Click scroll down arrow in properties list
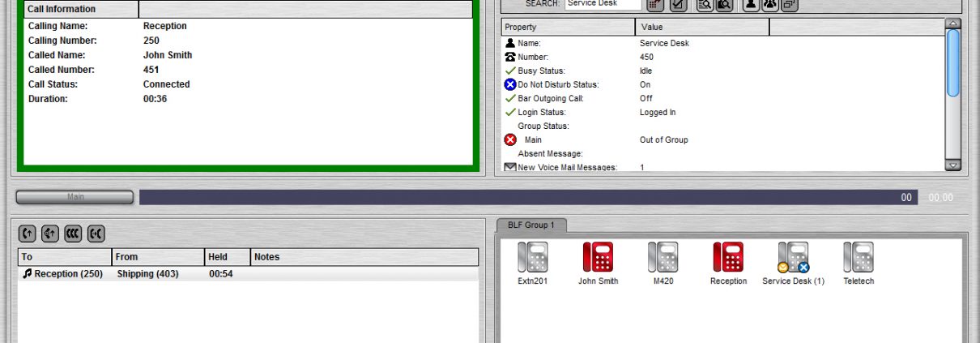Screen dimensions: 980x343 952,165
